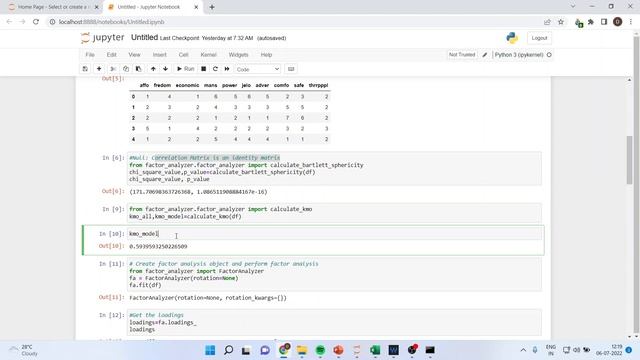This screenshot has width=640, height=360.
Task: Open Spotify from the taskbar
Action: (x=320, y=350)
